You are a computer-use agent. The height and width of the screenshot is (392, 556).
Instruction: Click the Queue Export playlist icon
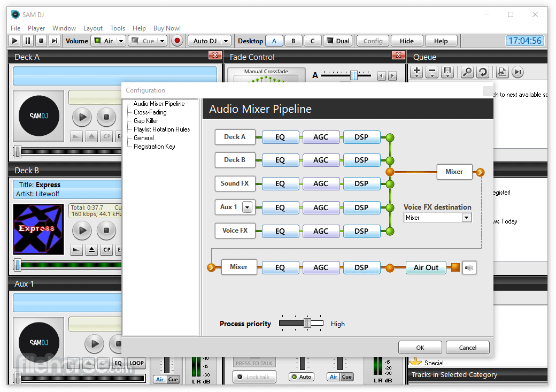(x=502, y=72)
